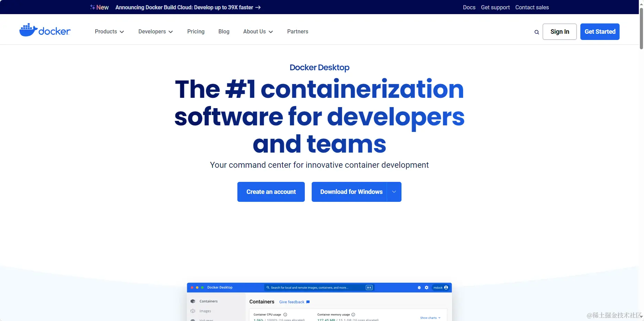This screenshot has width=644, height=321.
Task: Click the Give feedback speech bubble icon
Action: coord(308,302)
